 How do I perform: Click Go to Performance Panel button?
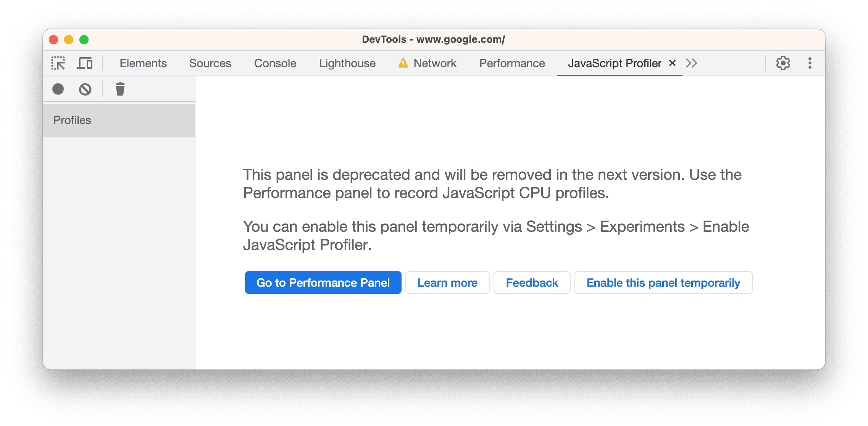pyautogui.click(x=323, y=282)
